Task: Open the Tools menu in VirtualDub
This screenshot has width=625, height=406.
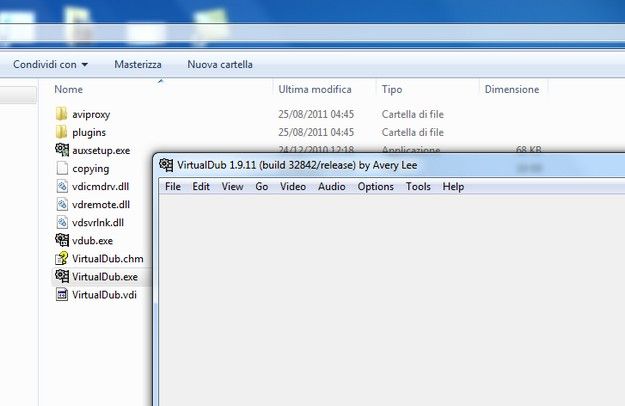Action: coord(418,186)
